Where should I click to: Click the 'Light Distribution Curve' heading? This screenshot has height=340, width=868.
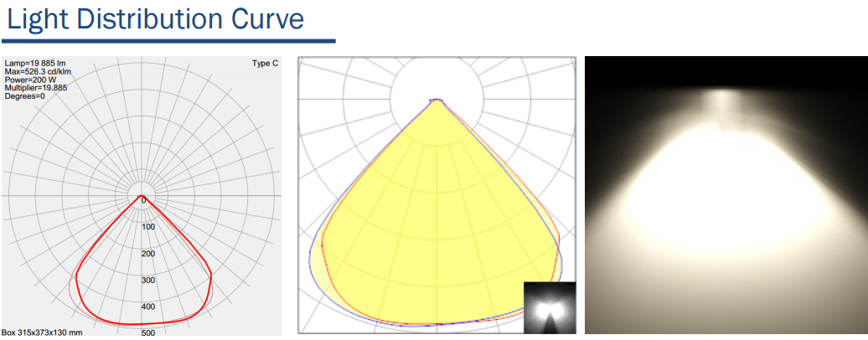pos(155,20)
